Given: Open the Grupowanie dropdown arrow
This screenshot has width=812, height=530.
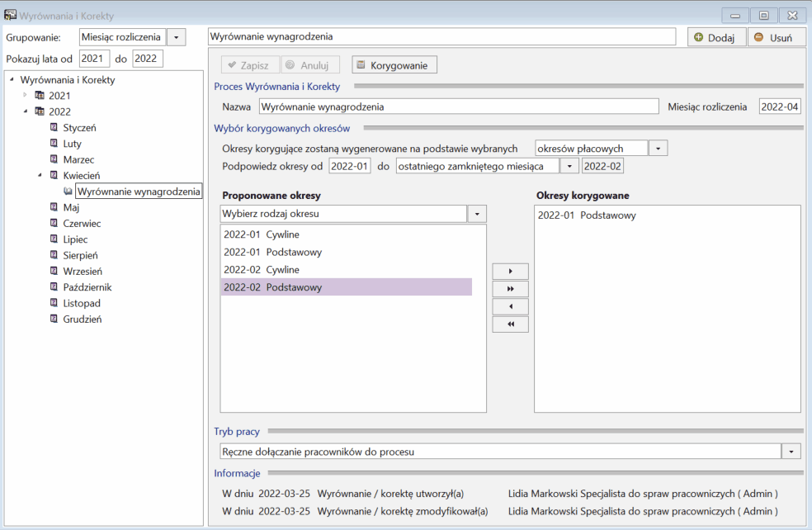Looking at the screenshot, I should (x=176, y=37).
